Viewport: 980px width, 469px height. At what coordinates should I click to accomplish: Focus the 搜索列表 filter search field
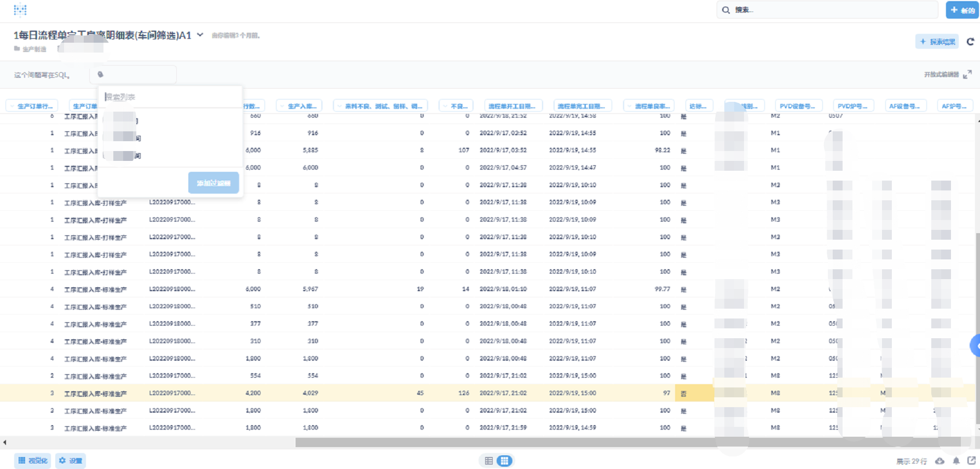click(170, 97)
